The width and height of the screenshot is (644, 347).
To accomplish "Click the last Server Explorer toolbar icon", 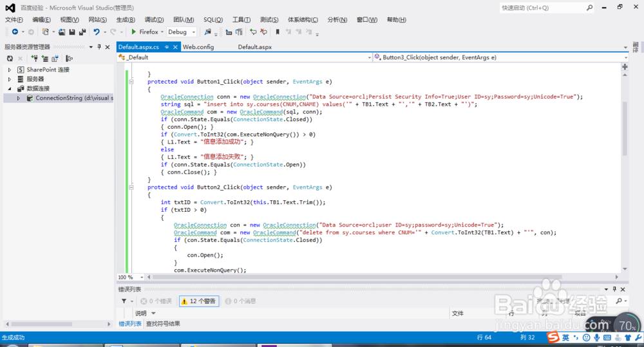I will pyautogui.click(x=69, y=59).
